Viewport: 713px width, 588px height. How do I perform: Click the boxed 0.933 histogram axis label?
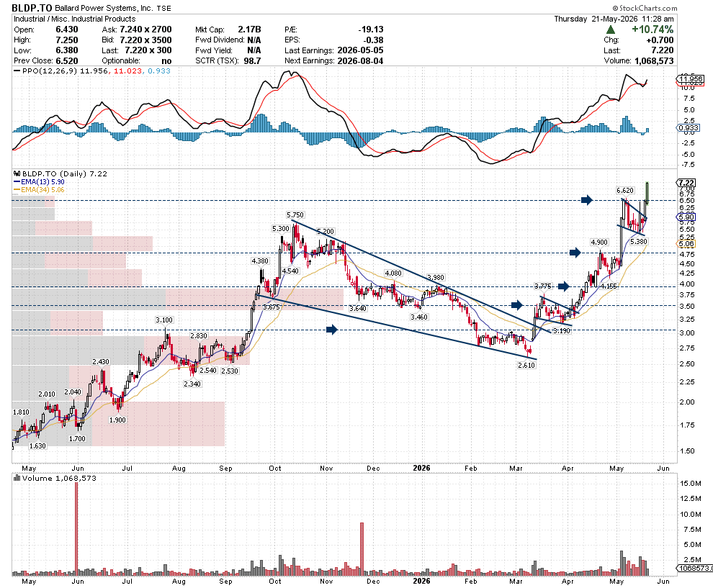point(689,127)
